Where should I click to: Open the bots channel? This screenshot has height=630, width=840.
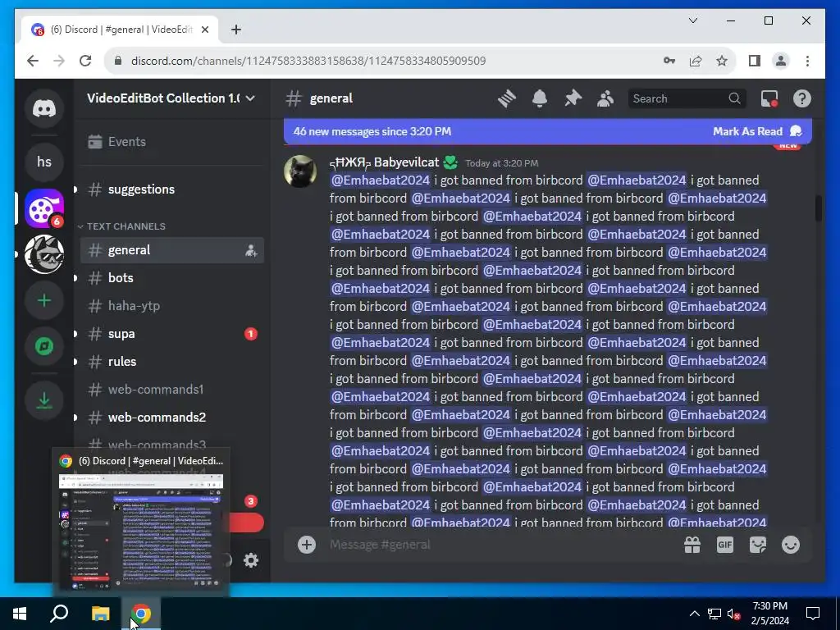coord(171,278)
